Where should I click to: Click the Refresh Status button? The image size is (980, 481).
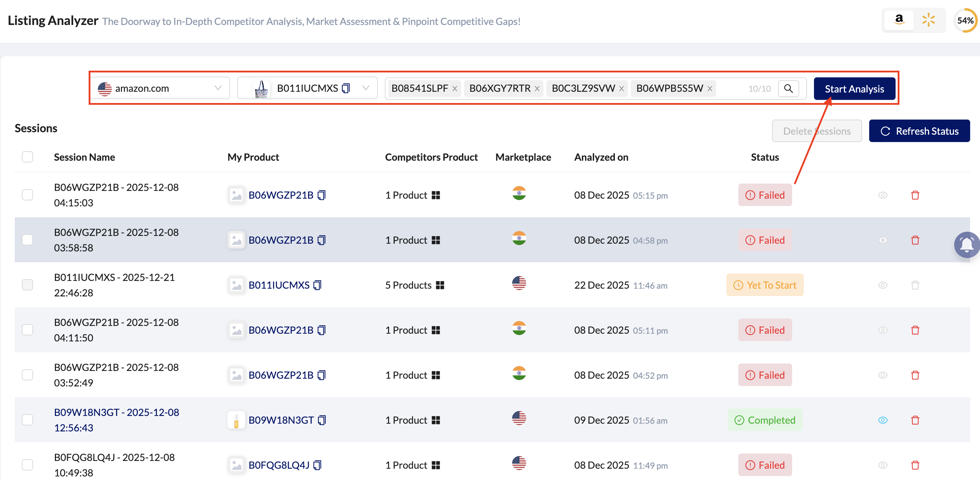(x=919, y=131)
